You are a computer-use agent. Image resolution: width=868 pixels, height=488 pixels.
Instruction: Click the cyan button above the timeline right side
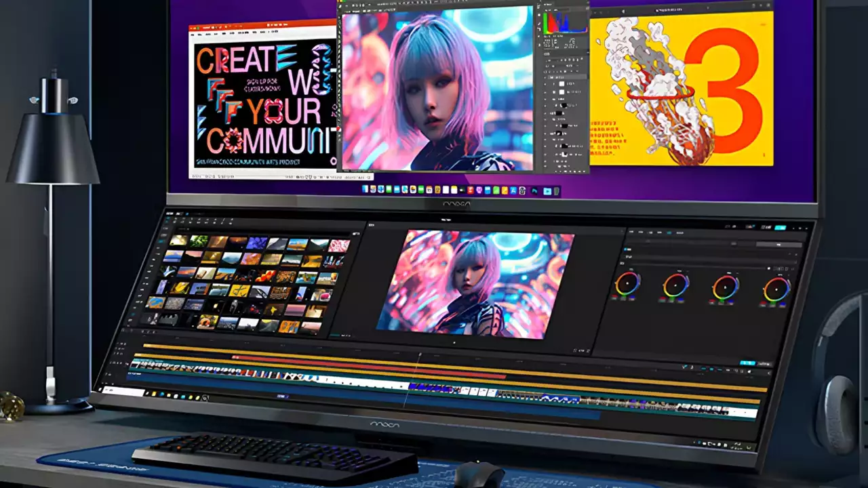pyautogui.click(x=747, y=363)
